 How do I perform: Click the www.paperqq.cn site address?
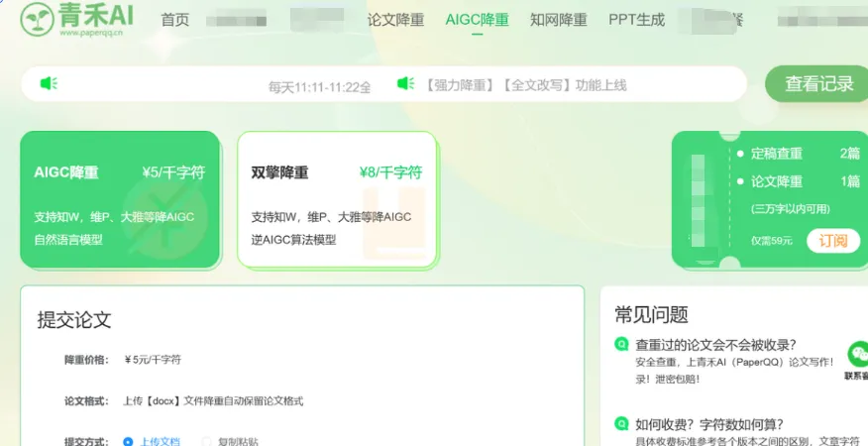point(91,33)
